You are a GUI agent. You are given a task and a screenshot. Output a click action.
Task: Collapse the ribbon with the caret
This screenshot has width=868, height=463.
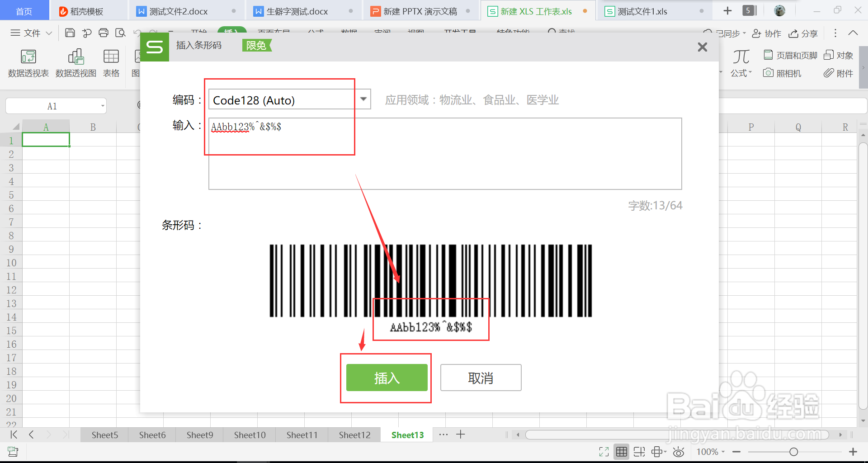853,33
